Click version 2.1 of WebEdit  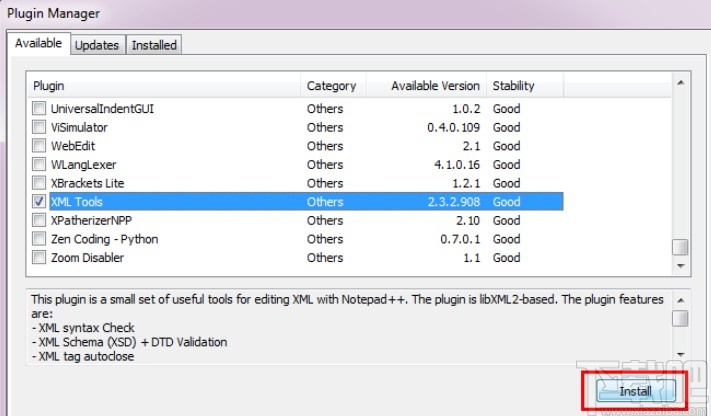[x=472, y=146]
